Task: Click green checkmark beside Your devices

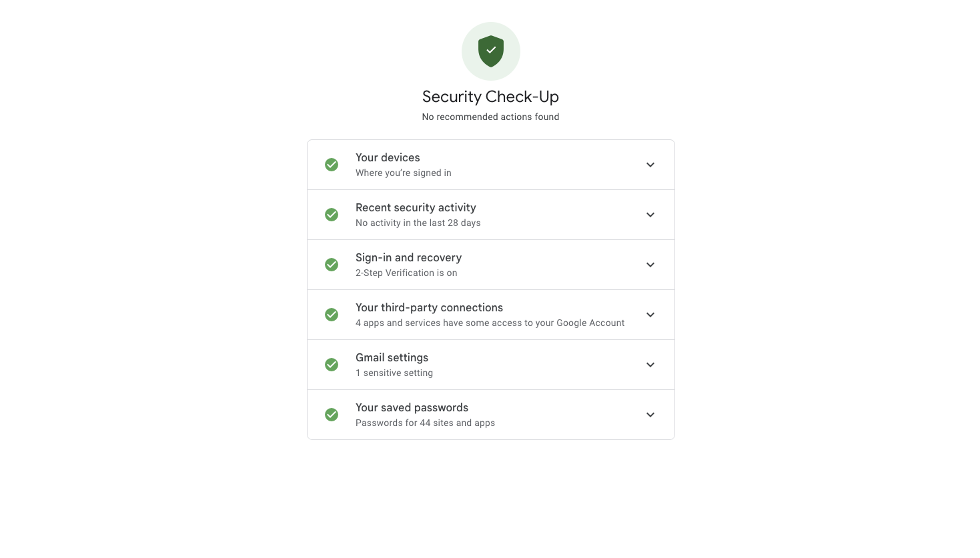Action: (x=332, y=165)
